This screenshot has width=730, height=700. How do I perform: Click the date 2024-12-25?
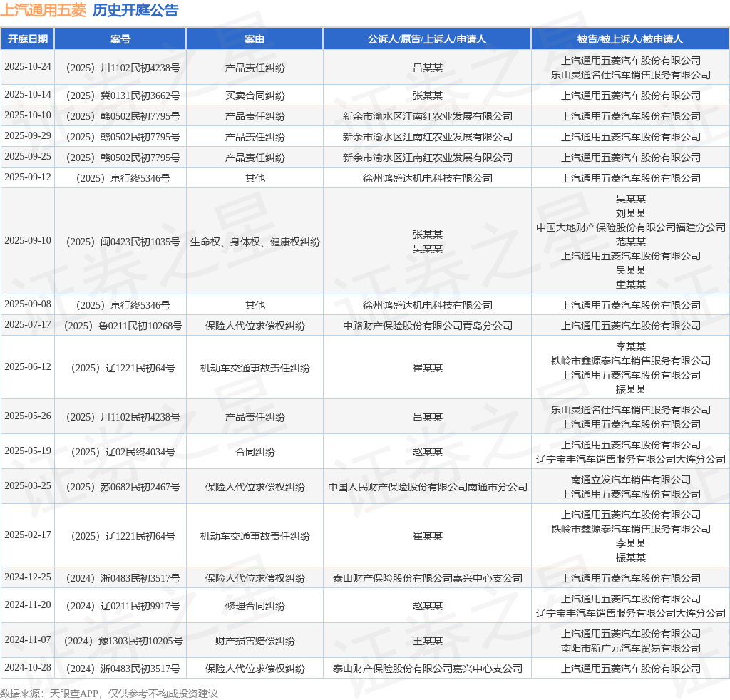tap(28, 577)
